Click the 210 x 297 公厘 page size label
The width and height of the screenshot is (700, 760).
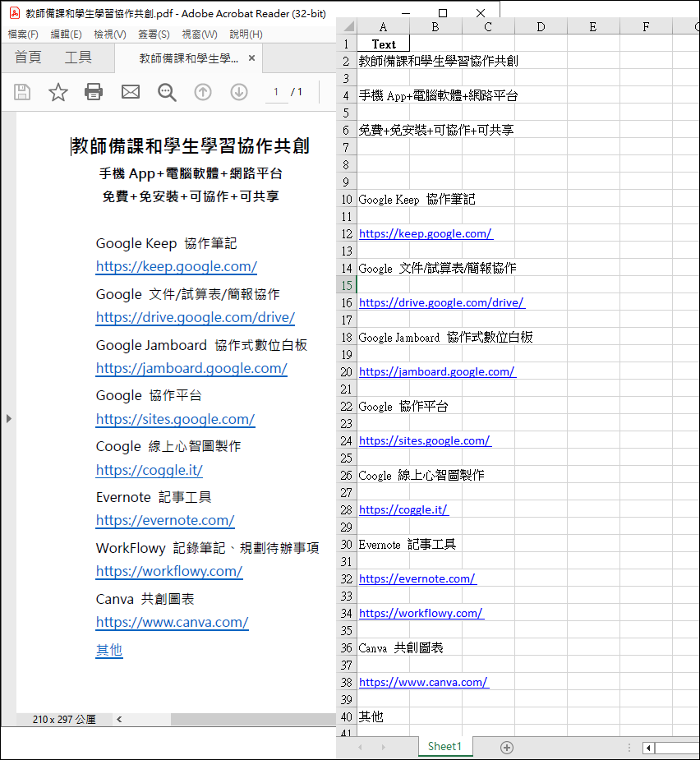(x=64, y=719)
